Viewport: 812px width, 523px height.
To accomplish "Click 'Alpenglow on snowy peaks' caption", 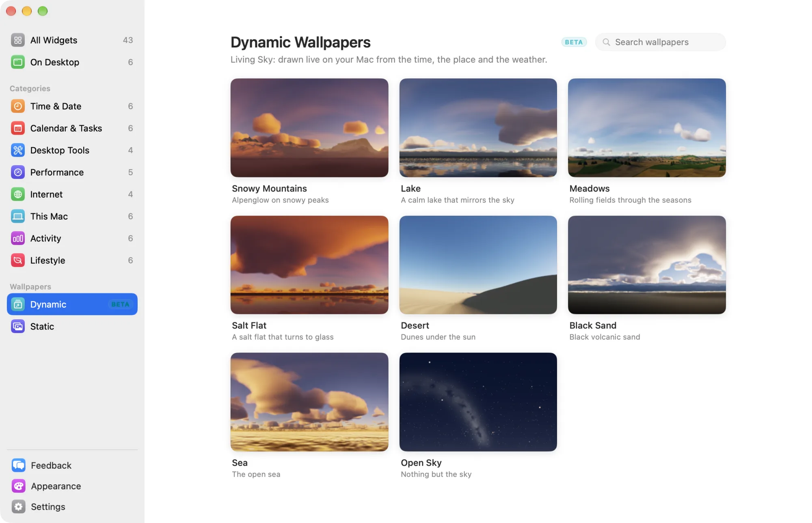I will pos(280,200).
